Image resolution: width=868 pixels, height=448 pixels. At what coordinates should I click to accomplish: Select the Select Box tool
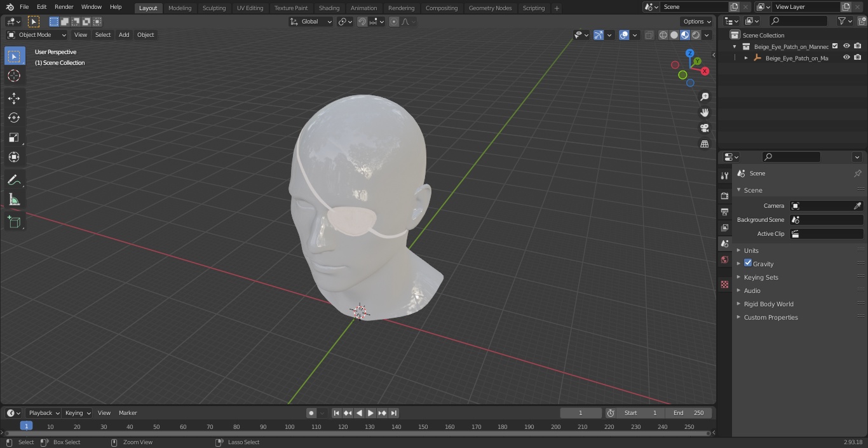pyautogui.click(x=14, y=56)
